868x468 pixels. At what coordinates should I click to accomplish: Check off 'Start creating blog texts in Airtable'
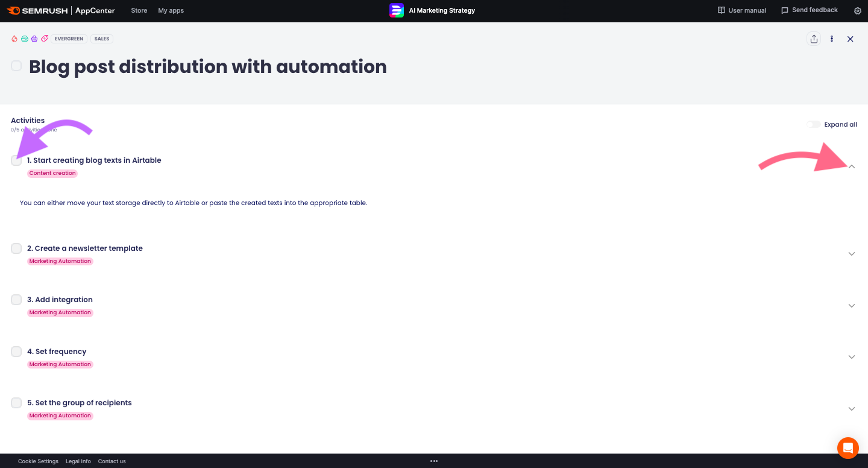coord(16,160)
